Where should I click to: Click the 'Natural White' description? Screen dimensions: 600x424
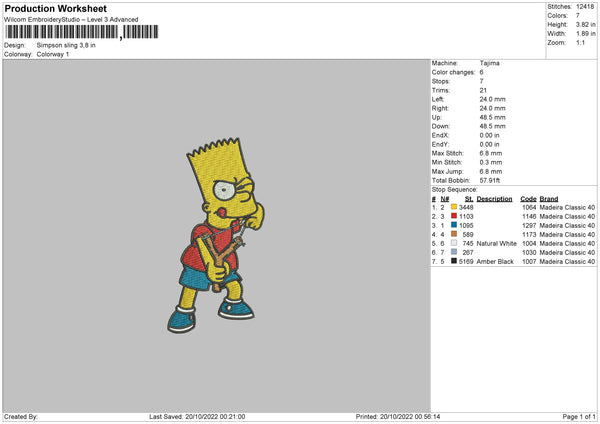497,243
